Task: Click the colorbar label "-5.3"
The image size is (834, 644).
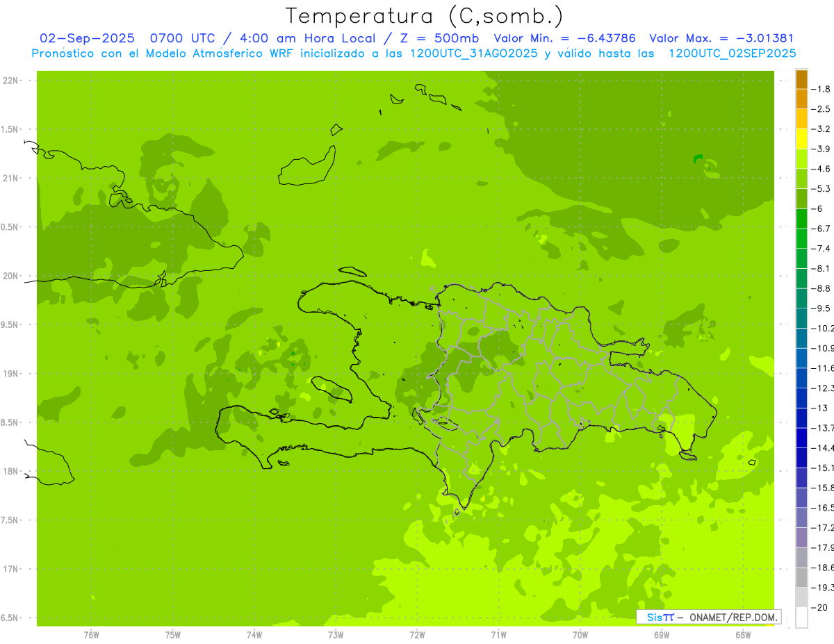Action: 822,188
